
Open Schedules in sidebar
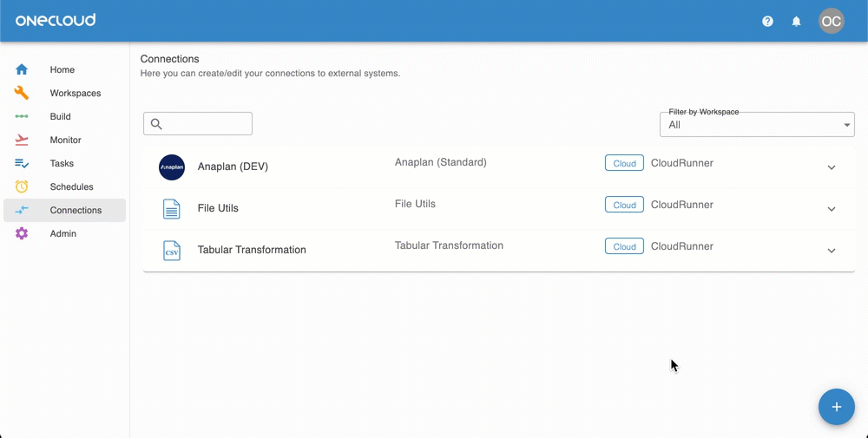64,186
